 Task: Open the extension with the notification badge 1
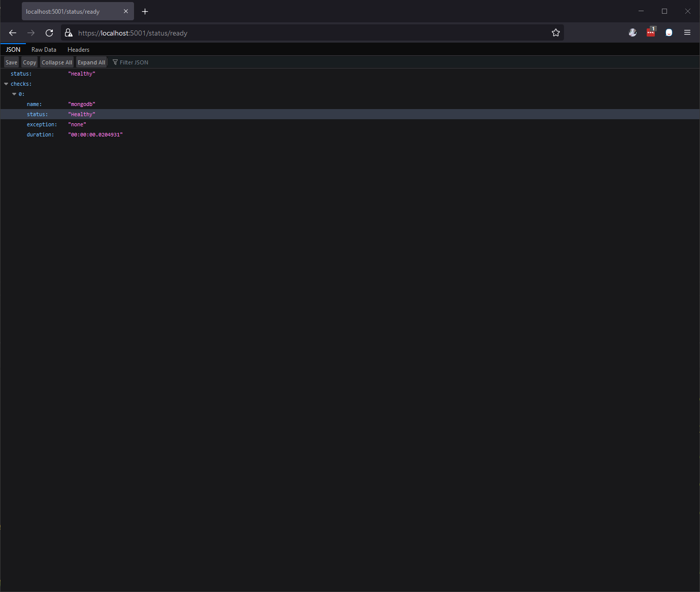(650, 32)
